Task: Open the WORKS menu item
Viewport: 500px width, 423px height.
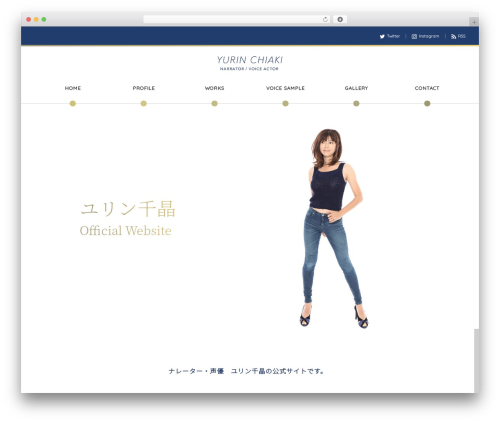Action: pyautogui.click(x=214, y=88)
